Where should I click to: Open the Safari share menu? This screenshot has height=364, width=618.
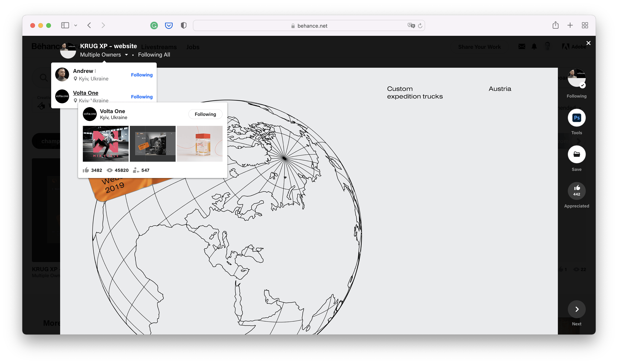tap(555, 25)
